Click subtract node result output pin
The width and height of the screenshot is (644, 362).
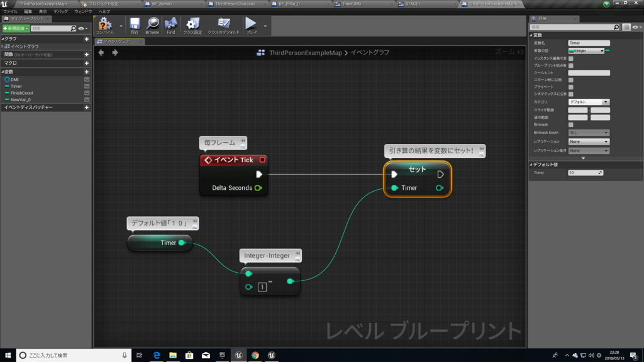290,281
